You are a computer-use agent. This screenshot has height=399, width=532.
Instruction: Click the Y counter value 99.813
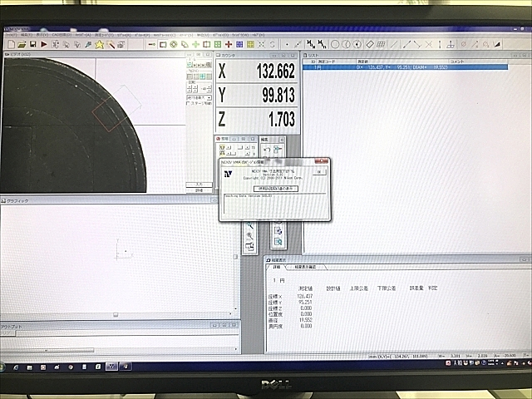point(278,96)
